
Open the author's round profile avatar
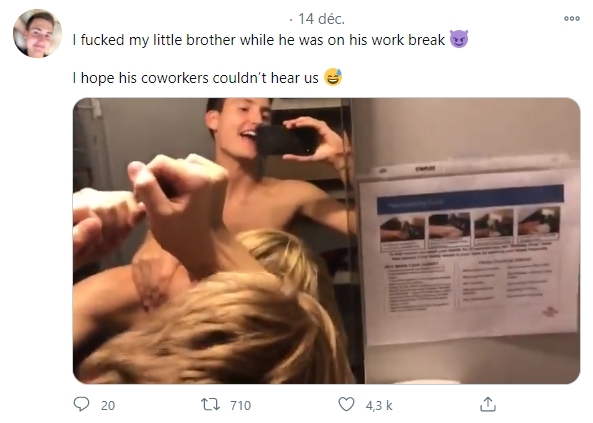click(x=37, y=34)
